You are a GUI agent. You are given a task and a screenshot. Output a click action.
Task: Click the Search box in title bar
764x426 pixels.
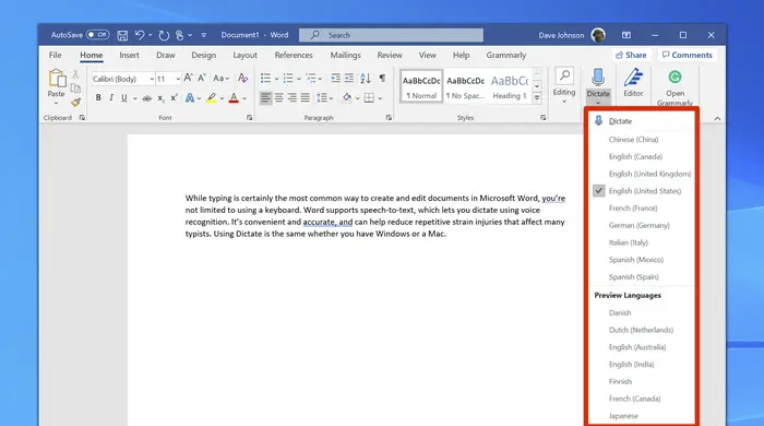click(x=391, y=35)
